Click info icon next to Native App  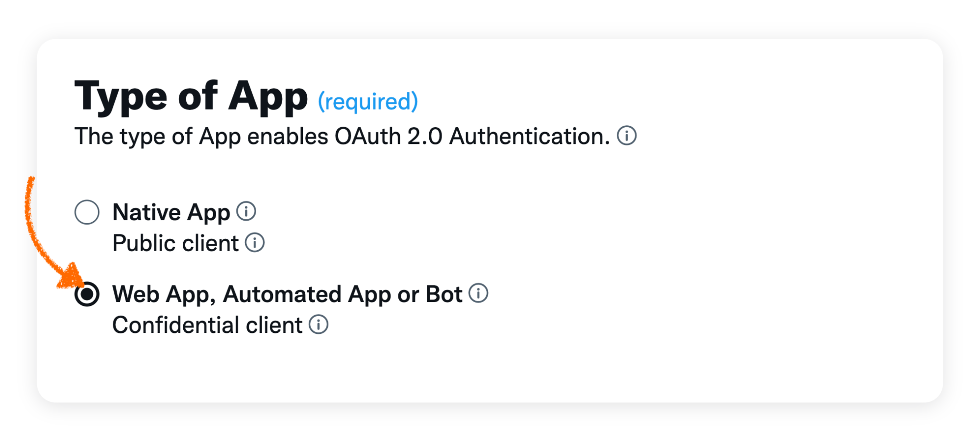pos(246,211)
